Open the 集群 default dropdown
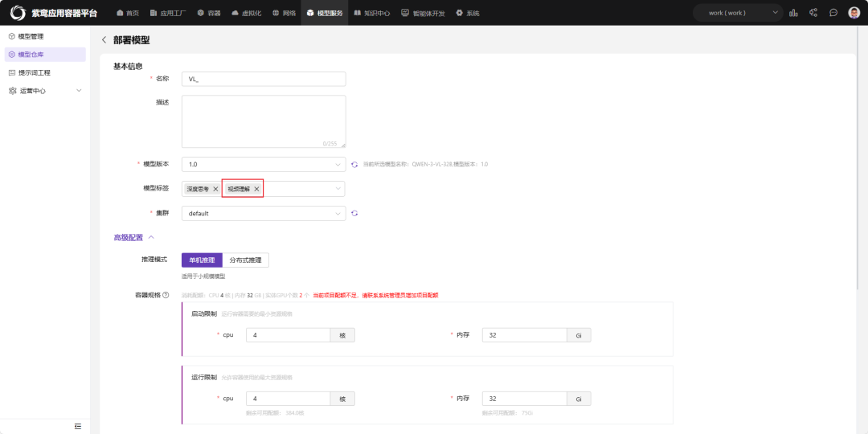 click(x=263, y=214)
